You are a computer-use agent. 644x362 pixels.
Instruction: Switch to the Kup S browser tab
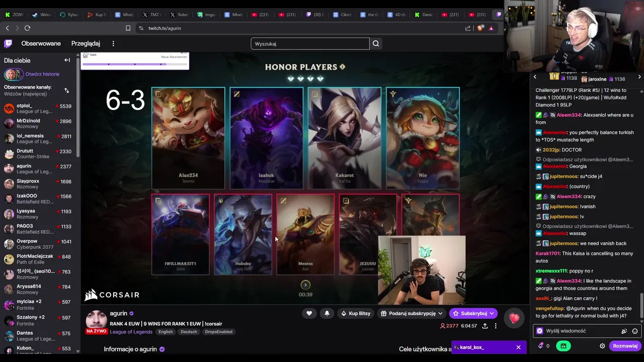click(x=97, y=15)
